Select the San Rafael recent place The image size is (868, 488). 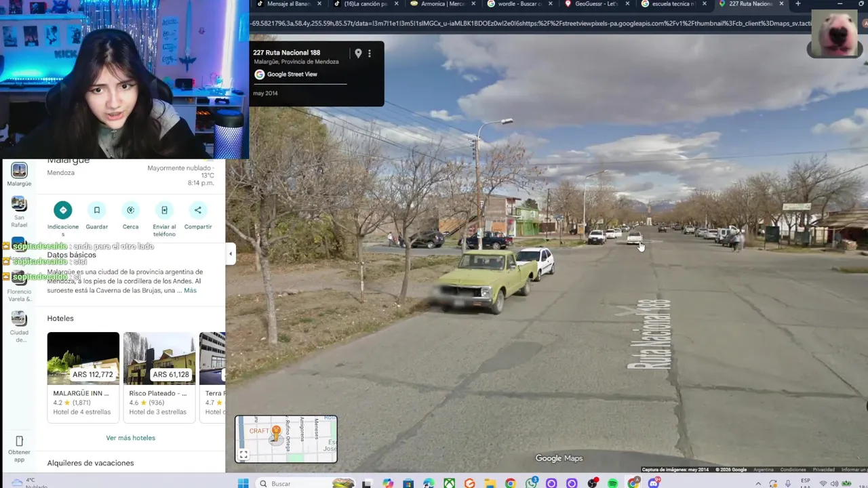click(19, 212)
